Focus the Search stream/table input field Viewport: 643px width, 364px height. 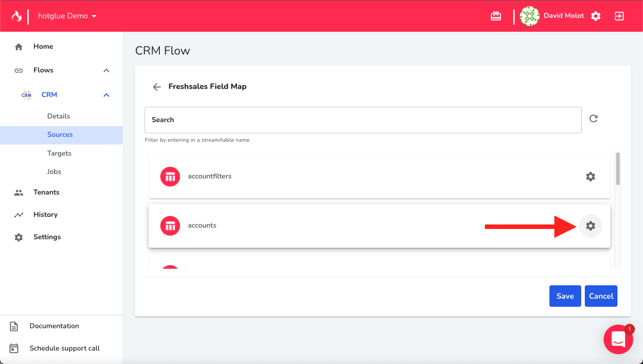(363, 120)
